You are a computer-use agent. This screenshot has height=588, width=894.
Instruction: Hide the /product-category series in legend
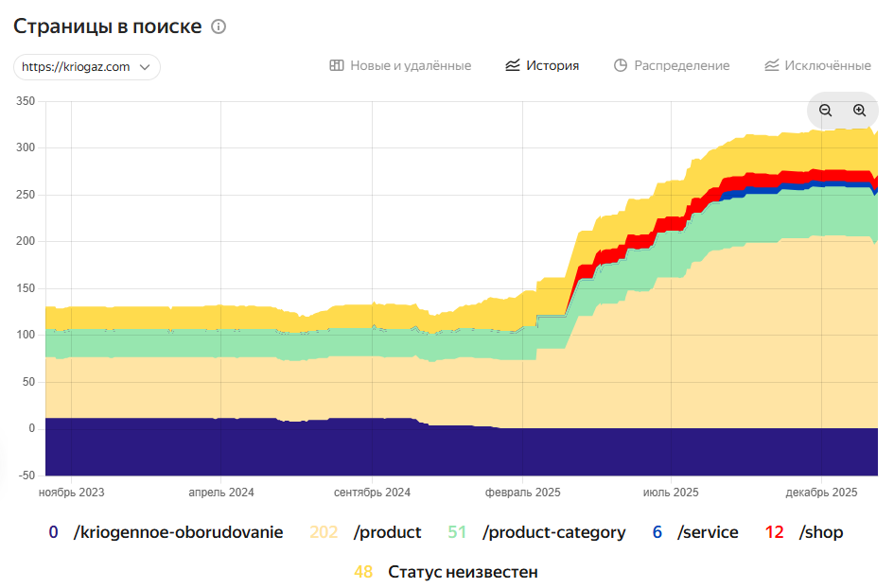(x=553, y=532)
